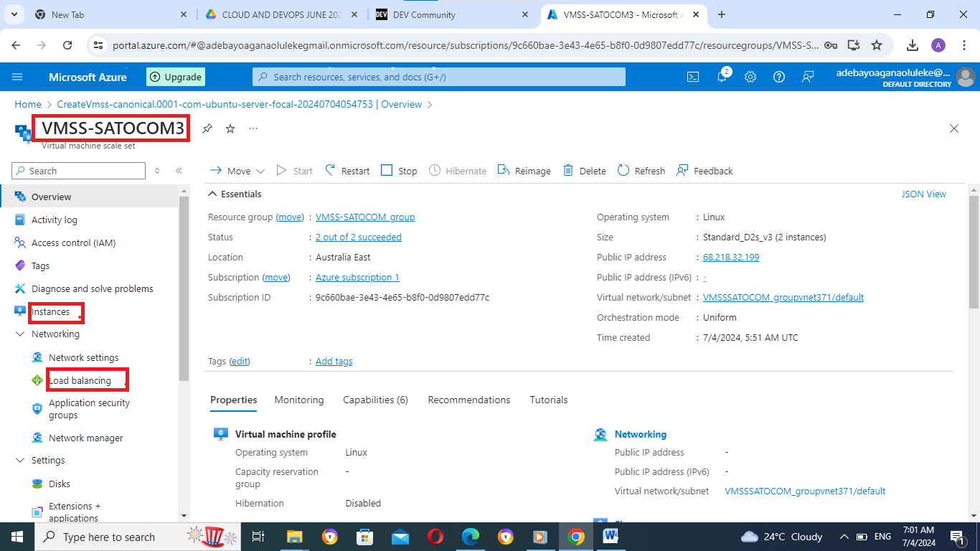Viewport: 980px width, 551px height.
Task: Open the Overview menu item
Action: pyautogui.click(x=89, y=197)
